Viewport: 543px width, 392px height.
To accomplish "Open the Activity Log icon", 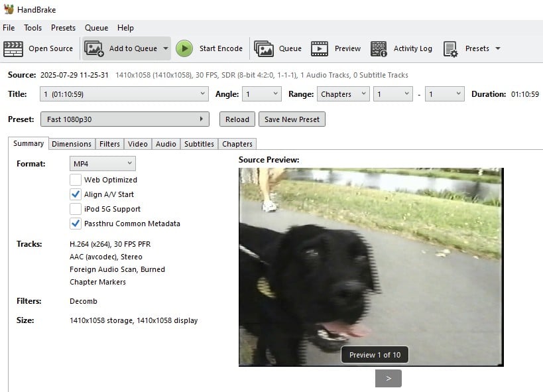I will [379, 48].
